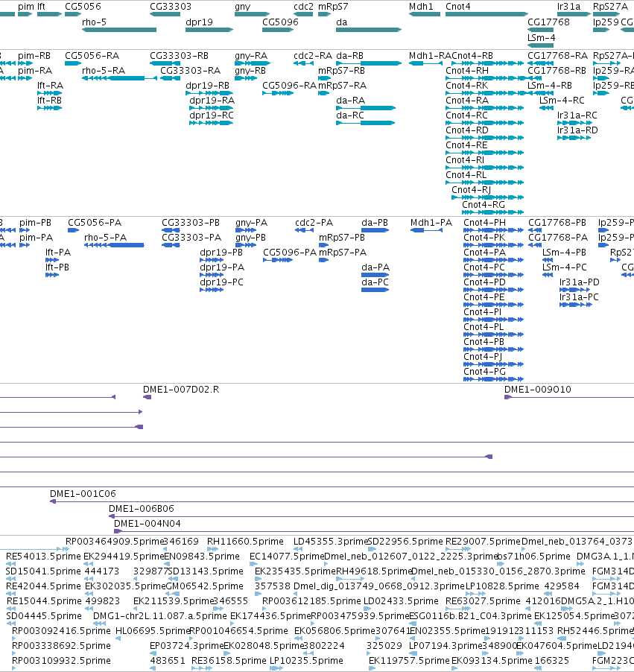The width and height of the screenshot is (634, 672).
Task: Click the rho-5 gene label
Action: (x=94, y=22)
